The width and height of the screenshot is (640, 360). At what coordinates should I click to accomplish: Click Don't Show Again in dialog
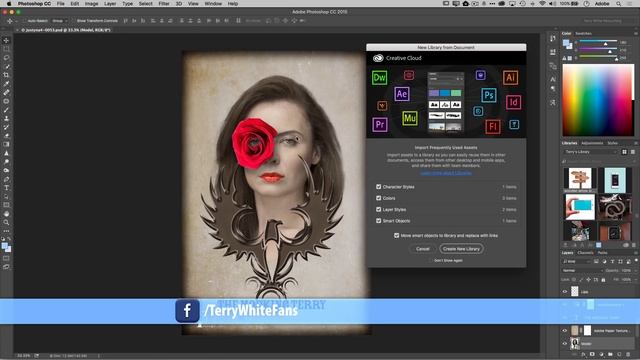click(448, 260)
